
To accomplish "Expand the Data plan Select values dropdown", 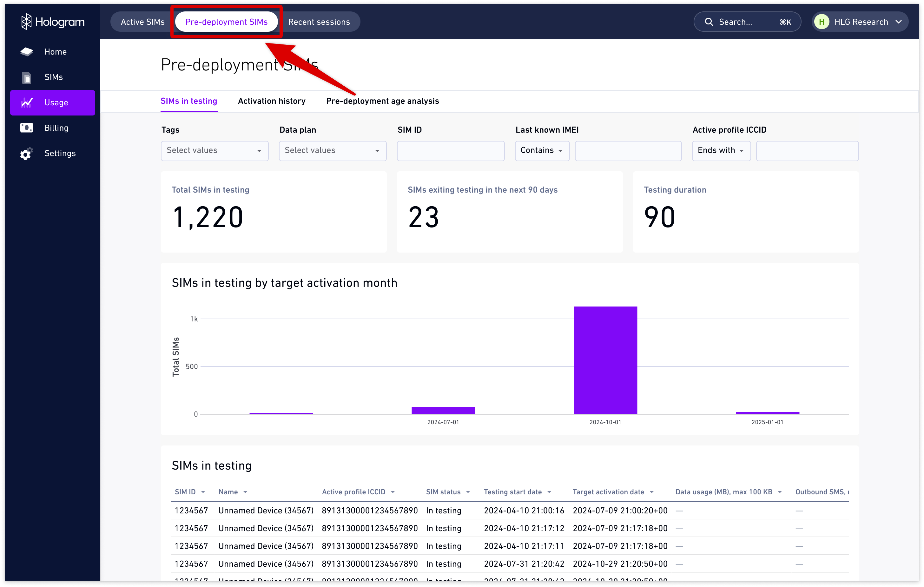I will (x=332, y=150).
